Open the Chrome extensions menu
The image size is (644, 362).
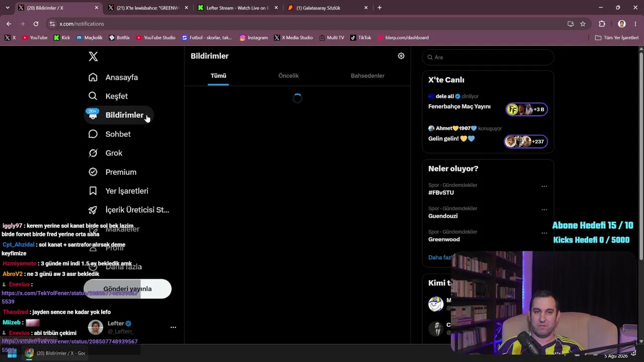(602, 24)
